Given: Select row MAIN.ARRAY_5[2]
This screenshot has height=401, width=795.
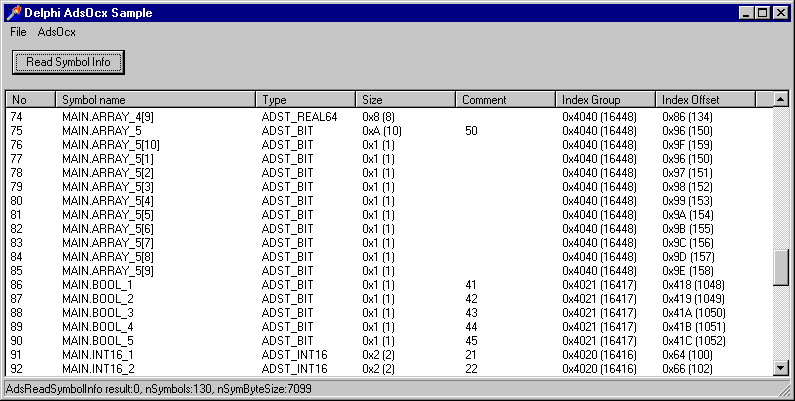Looking at the screenshot, I should click(x=389, y=173).
